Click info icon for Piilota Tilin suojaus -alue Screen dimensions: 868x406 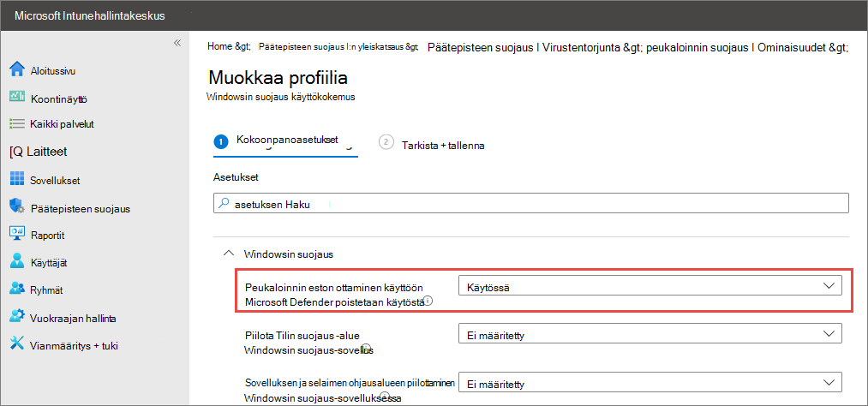pos(366,348)
